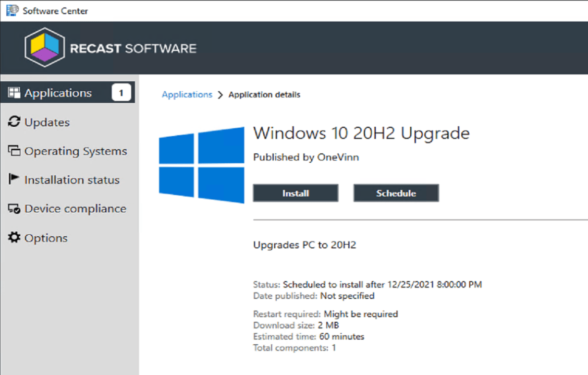Switch to Operating Systems section label
This screenshot has height=375, width=588.
pyautogui.click(x=76, y=151)
